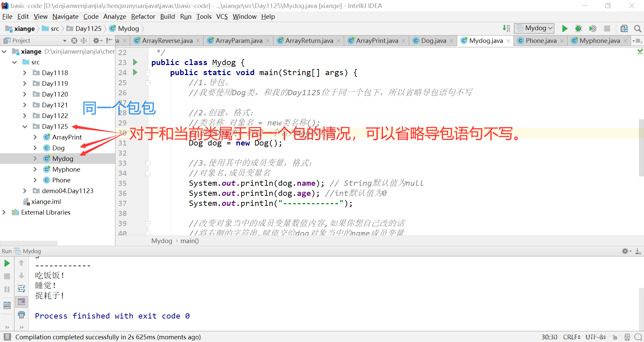
Task: Close the Mydog.java tab
Action: click(508, 41)
